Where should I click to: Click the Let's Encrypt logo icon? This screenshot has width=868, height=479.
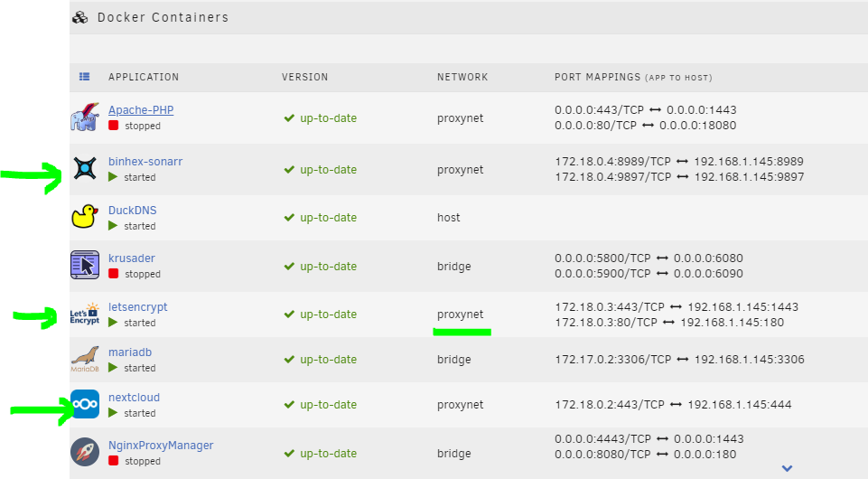pos(85,314)
